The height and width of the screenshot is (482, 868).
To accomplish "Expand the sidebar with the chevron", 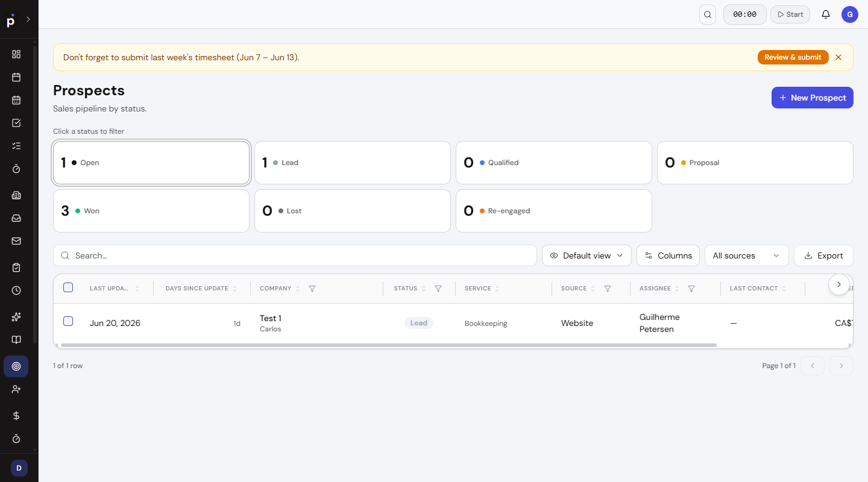I will coord(28,19).
